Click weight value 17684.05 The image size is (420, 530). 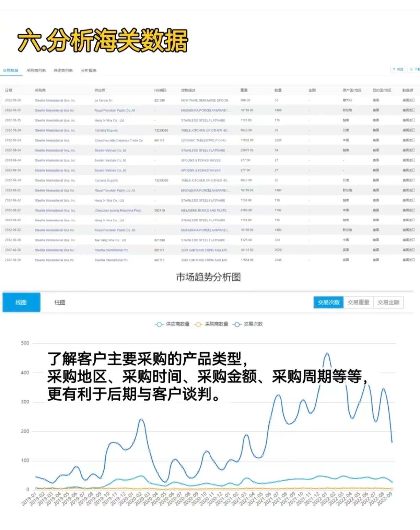tap(247, 260)
